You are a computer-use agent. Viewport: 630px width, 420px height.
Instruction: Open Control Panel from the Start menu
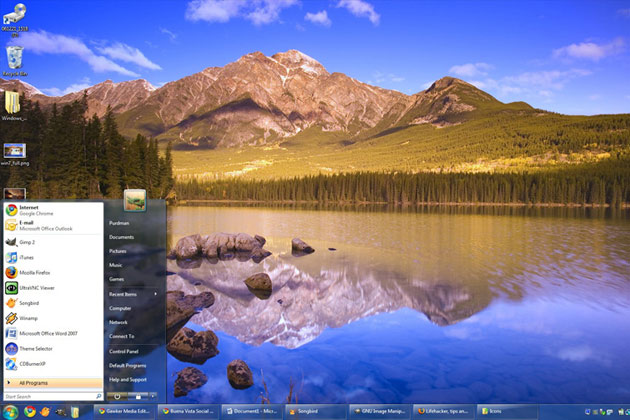(123, 351)
